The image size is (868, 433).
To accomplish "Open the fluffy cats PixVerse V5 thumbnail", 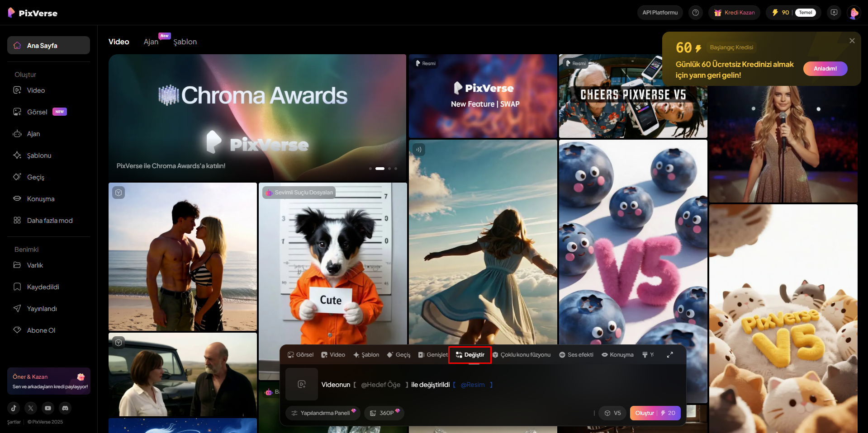I will tap(783, 319).
